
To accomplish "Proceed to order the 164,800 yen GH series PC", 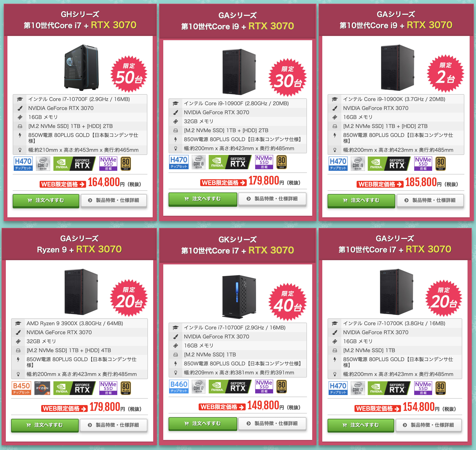I will pos(46,200).
